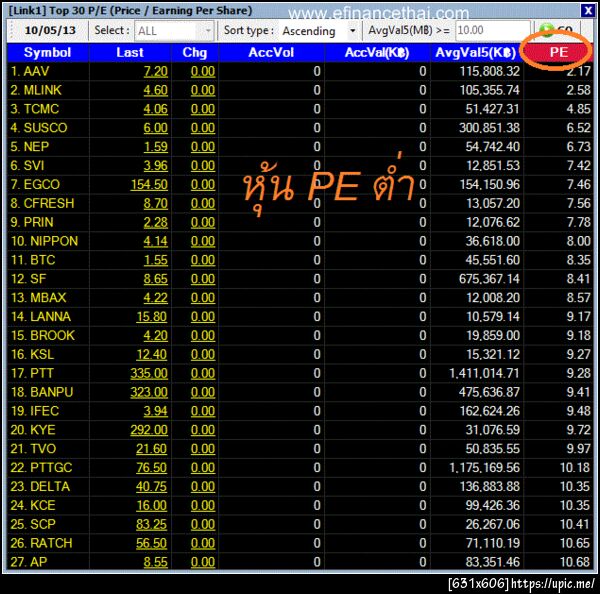The width and height of the screenshot is (600, 594).
Task: Click AvgVal5 value 1,411,014.71
Action: click(x=484, y=373)
